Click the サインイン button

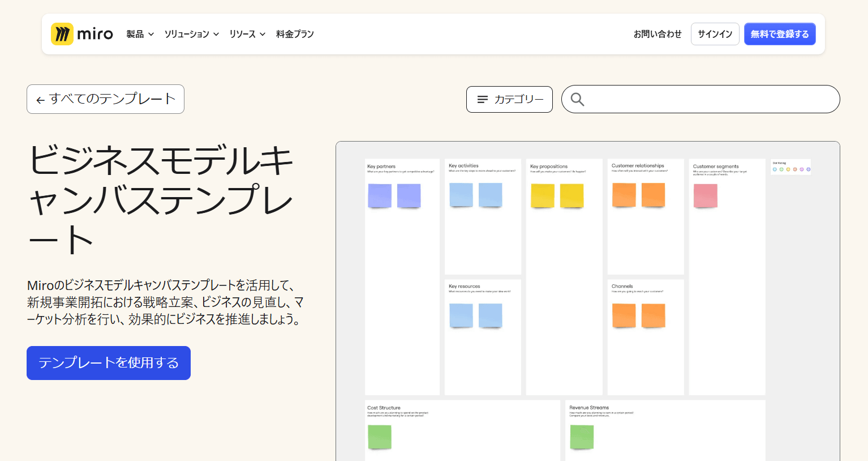[715, 34]
